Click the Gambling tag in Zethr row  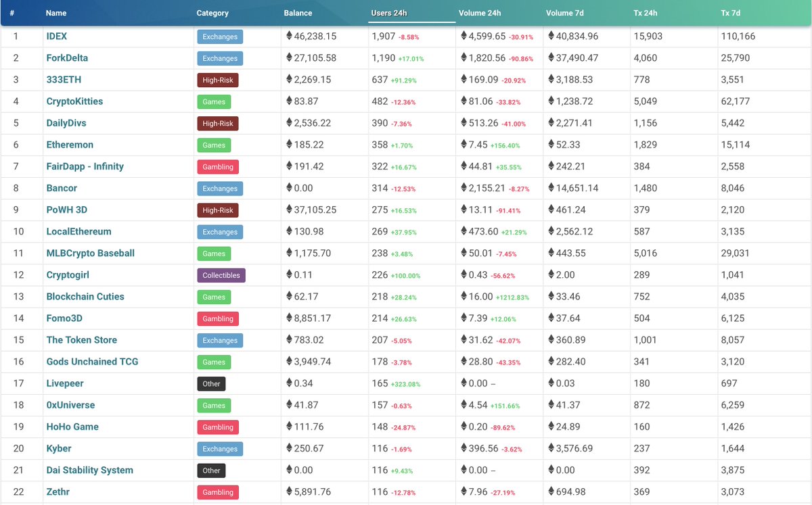218,492
